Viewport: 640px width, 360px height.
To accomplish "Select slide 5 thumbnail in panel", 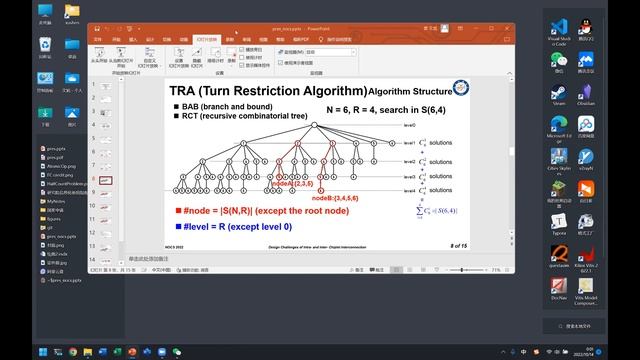I will [x=106, y=140].
